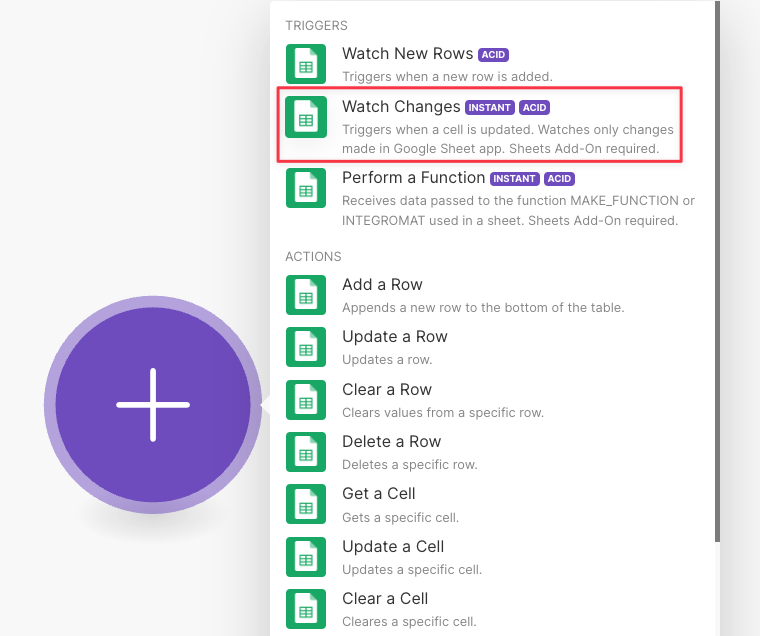The height and width of the screenshot is (636, 760).
Task: Click the TRIGGERS section heading
Action: (x=317, y=26)
